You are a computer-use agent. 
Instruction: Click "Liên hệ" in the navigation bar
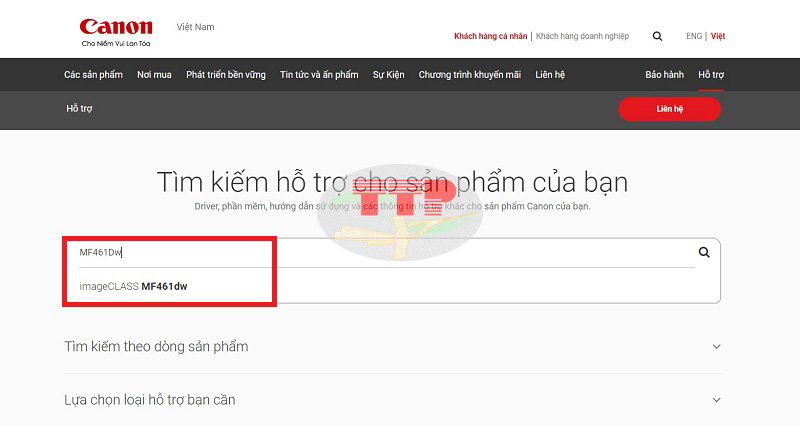pyautogui.click(x=550, y=74)
